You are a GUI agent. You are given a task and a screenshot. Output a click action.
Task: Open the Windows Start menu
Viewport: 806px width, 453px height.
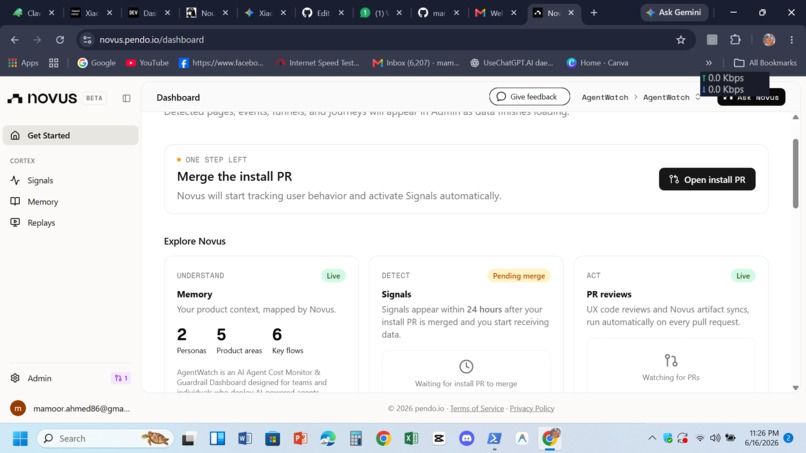20,439
